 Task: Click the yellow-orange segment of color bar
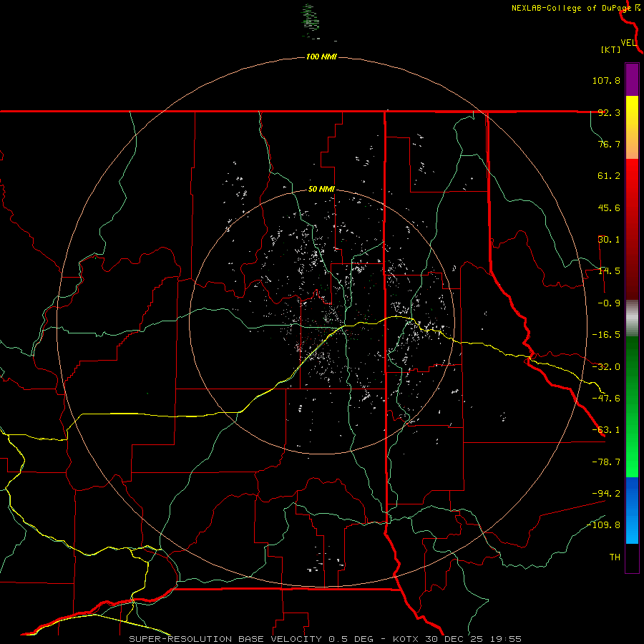coord(632,127)
